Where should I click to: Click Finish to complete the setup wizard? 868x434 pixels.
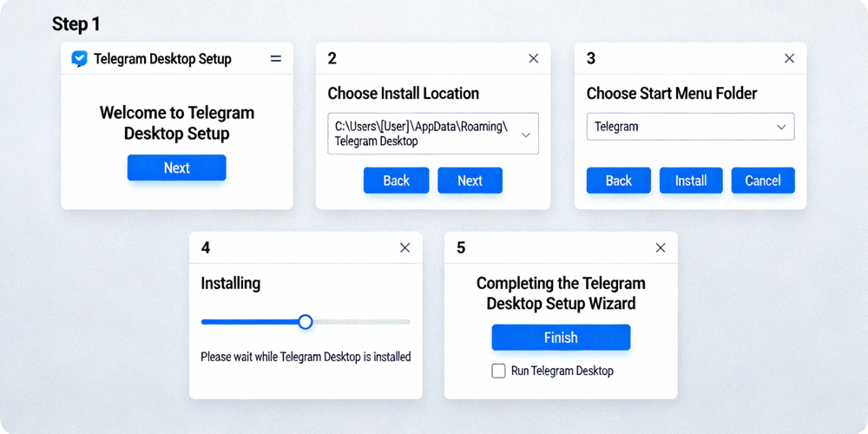coord(561,338)
